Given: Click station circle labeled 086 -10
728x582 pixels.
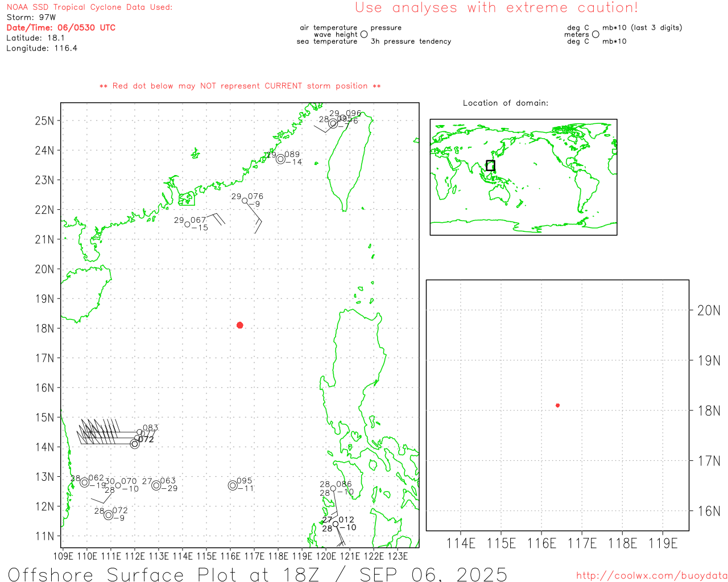Looking at the screenshot, I should point(333,489).
